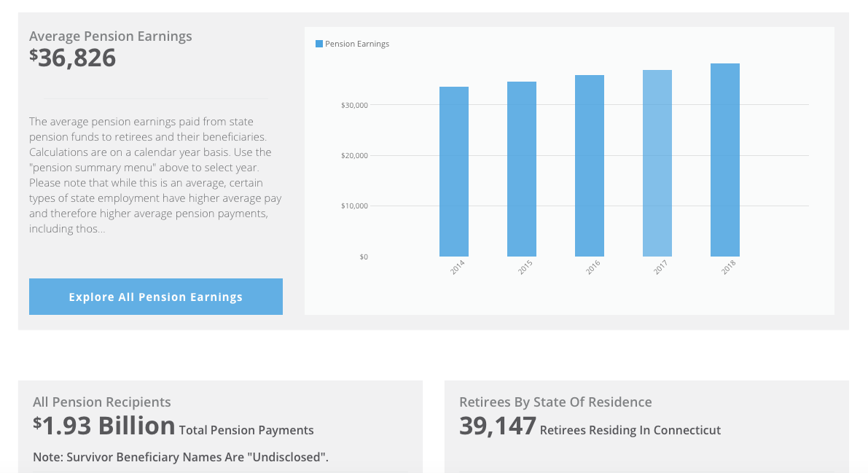
Task: Click the Explore All Pension Earnings button
Action: [x=155, y=297]
